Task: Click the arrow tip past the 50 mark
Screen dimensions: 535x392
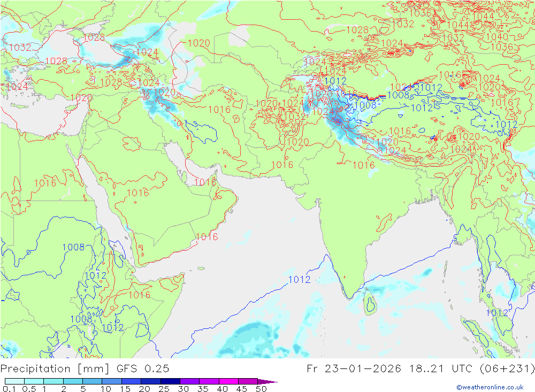Action: point(268,382)
